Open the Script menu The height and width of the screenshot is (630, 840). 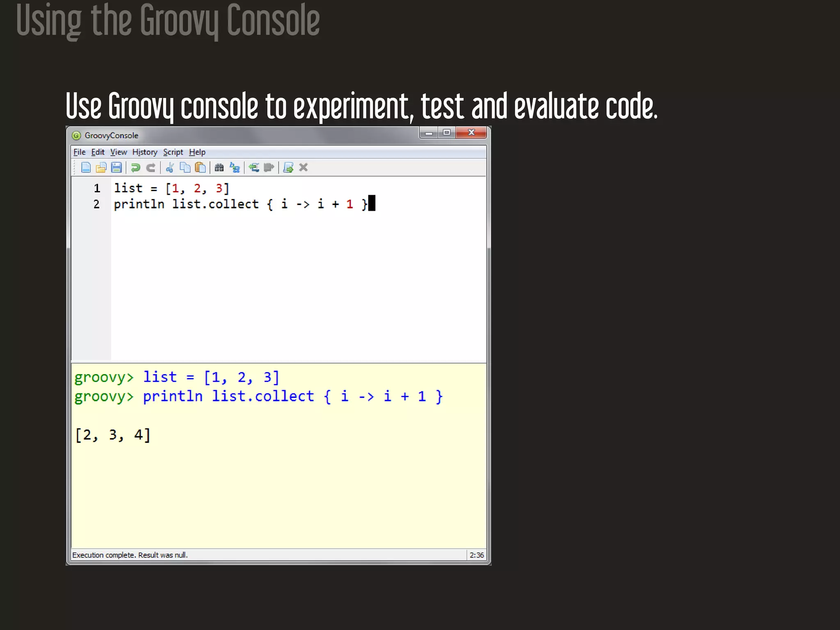tap(173, 152)
